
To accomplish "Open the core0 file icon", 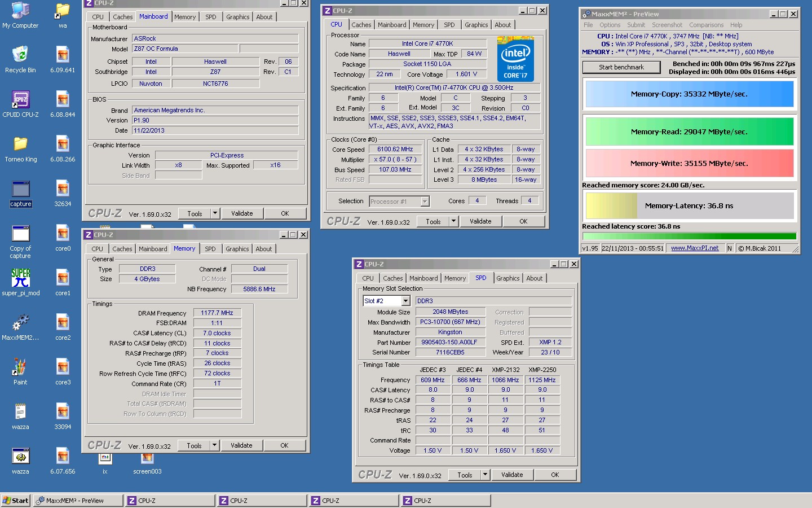I will pyautogui.click(x=63, y=237).
